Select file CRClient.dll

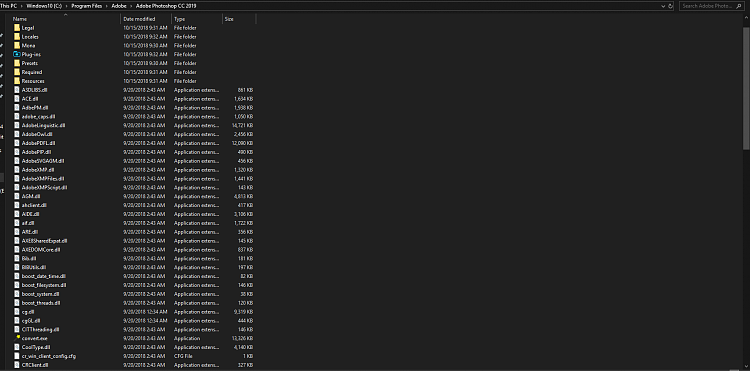[x=35, y=365]
